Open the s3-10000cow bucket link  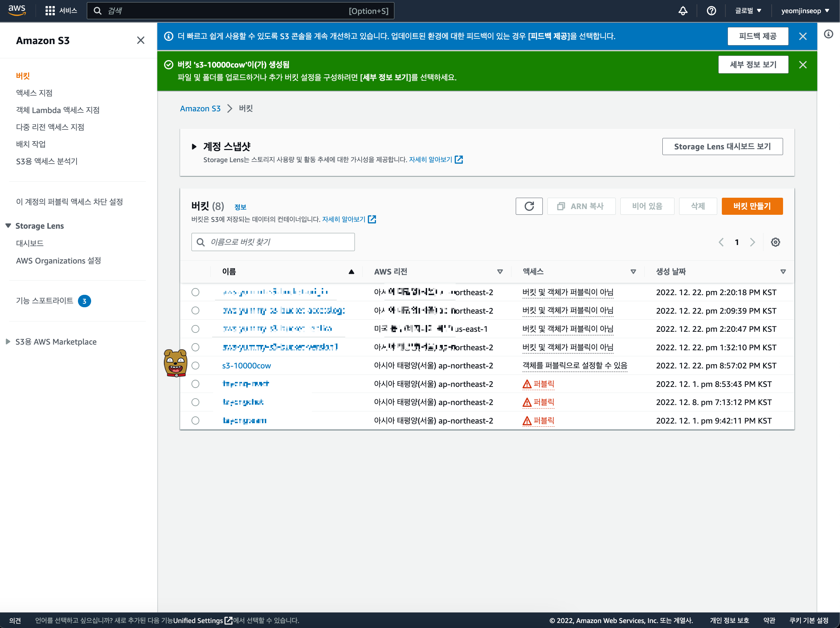pos(246,366)
